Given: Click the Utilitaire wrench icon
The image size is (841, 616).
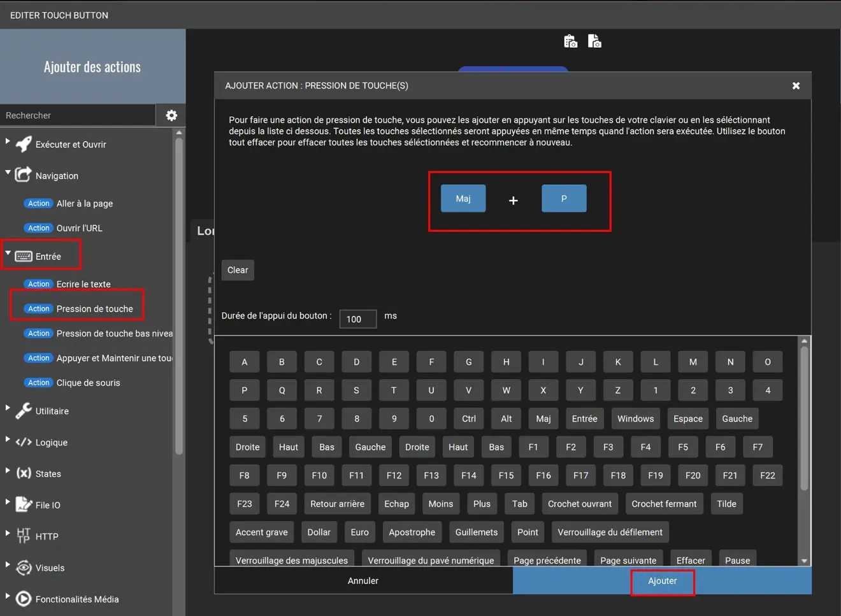Looking at the screenshot, I should tap(24, 411).
